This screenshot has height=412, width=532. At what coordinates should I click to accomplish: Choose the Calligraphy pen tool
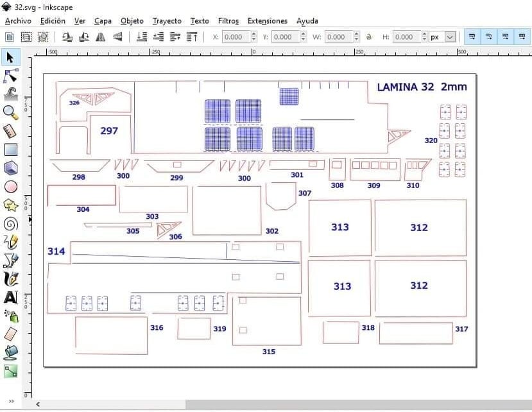10,279
